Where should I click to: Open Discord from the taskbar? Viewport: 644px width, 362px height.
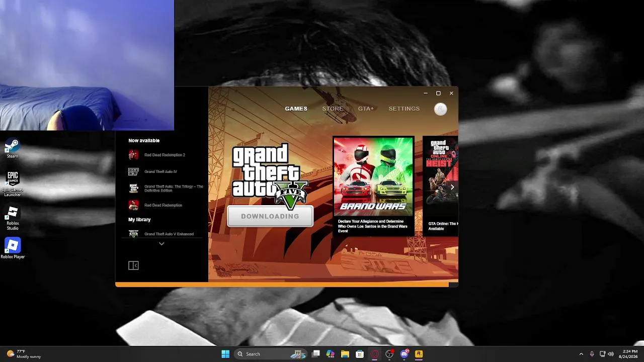click(x=404, y=354)
